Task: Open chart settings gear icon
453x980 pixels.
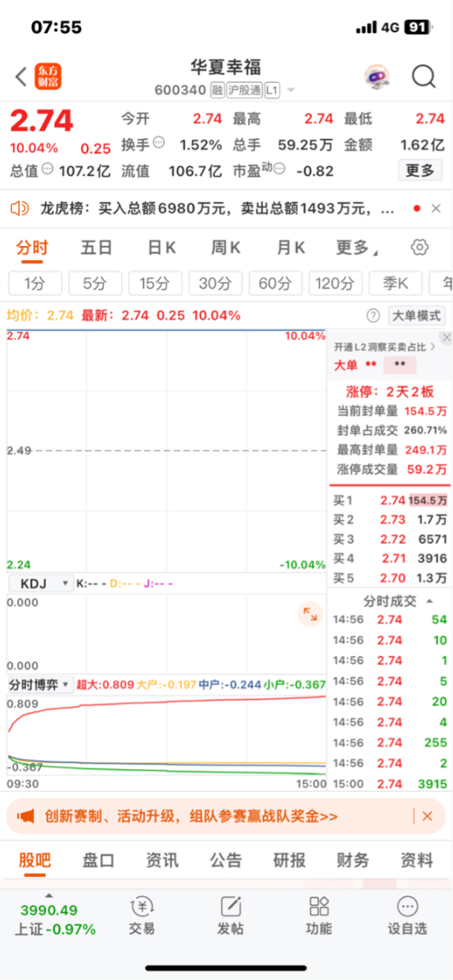Action: click(419, 247)
